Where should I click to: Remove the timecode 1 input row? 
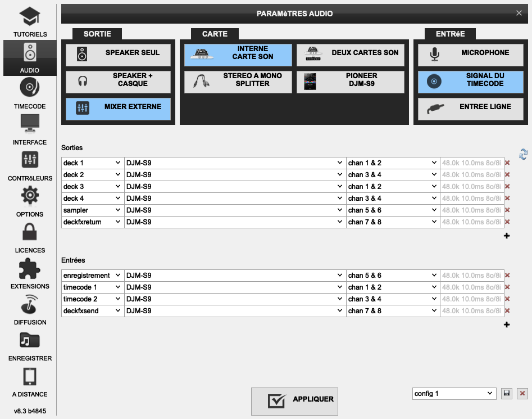(x=507, y=287)
